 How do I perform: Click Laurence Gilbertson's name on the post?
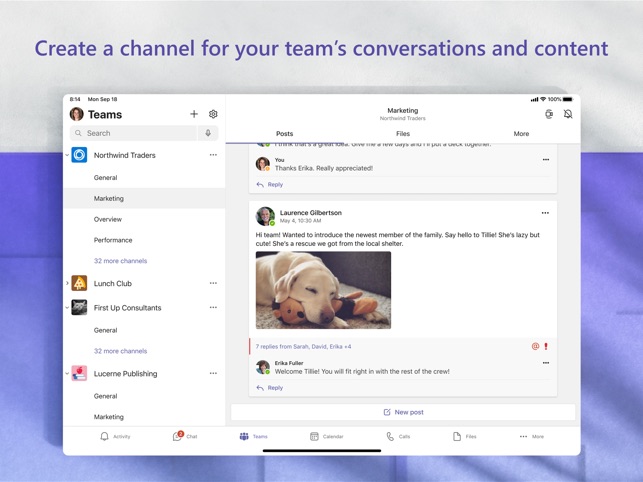click(311, 212)
